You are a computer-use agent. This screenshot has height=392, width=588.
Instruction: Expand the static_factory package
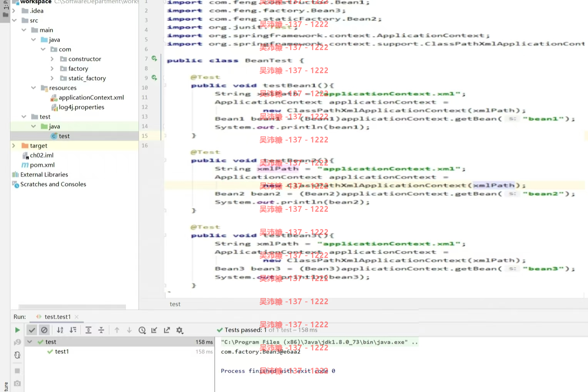click(x=52, y=78)
